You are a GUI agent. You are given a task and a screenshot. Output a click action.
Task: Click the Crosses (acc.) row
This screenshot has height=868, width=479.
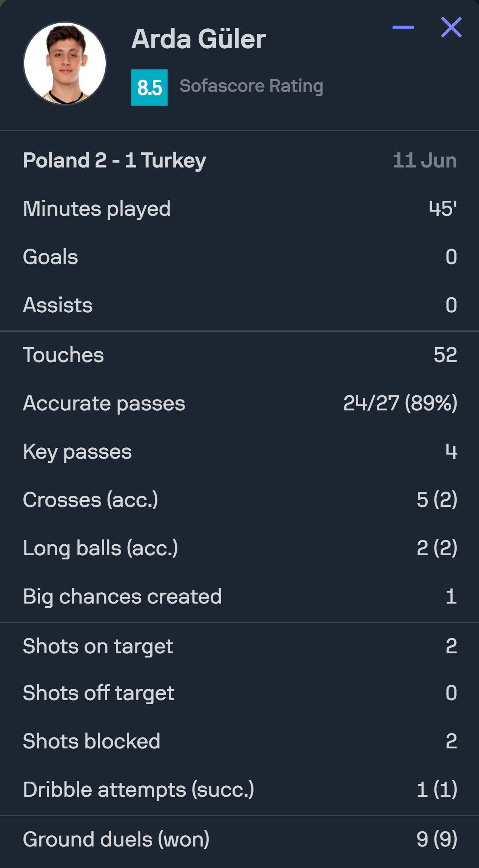239,500
